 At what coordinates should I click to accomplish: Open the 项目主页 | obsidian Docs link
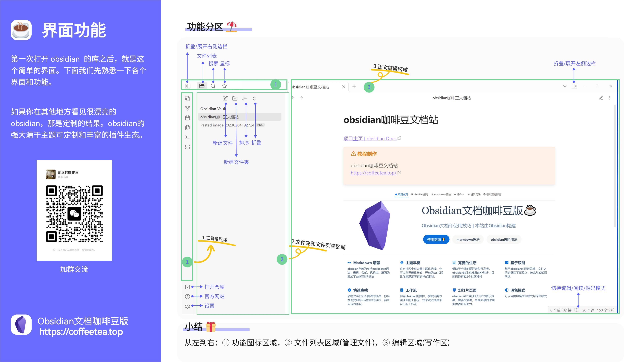click(x=370, y=138)
